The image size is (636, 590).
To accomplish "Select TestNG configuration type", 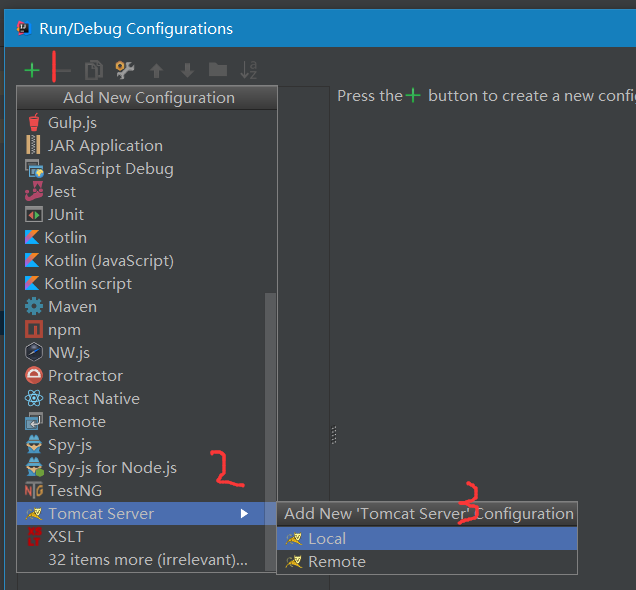I will click(141, 491).
